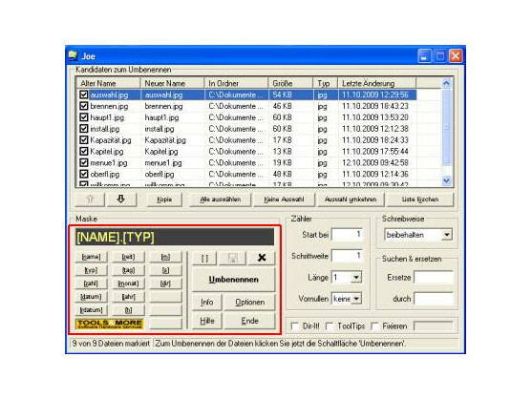Click the greyed move-up arrow button
Screen dimensions: 532x399
pos(90,199)
